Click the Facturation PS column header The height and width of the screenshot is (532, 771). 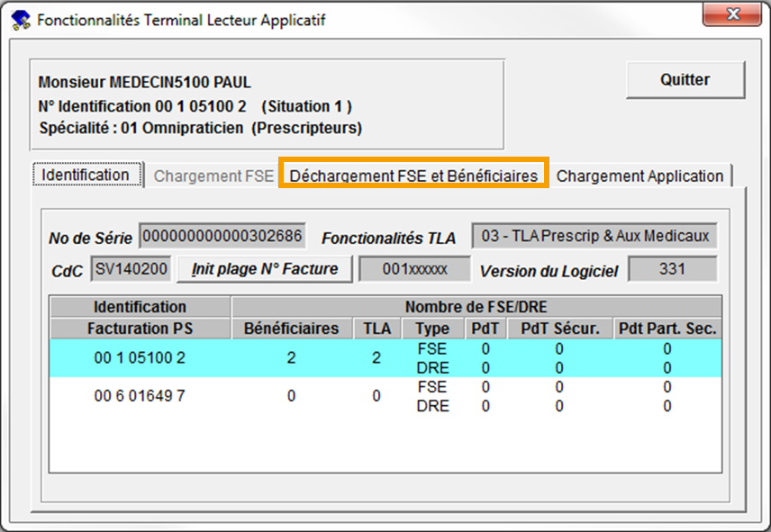pos(140,329)
